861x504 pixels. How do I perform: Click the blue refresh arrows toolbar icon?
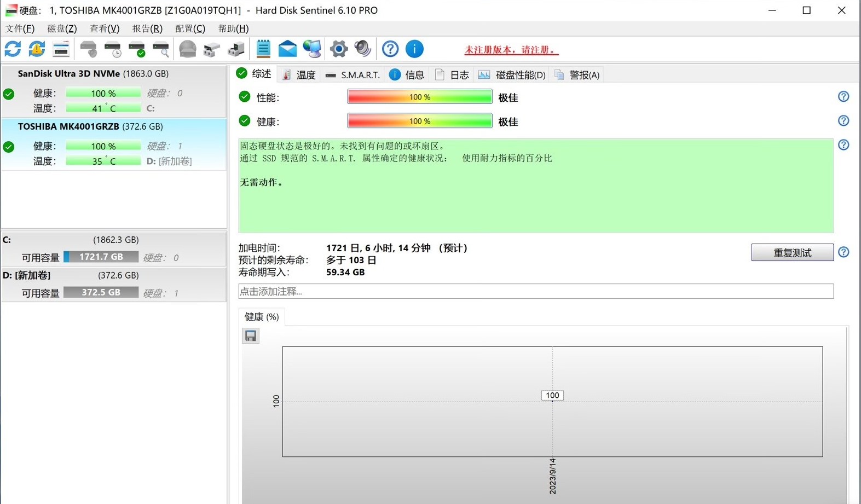click(x=13, y=49)
